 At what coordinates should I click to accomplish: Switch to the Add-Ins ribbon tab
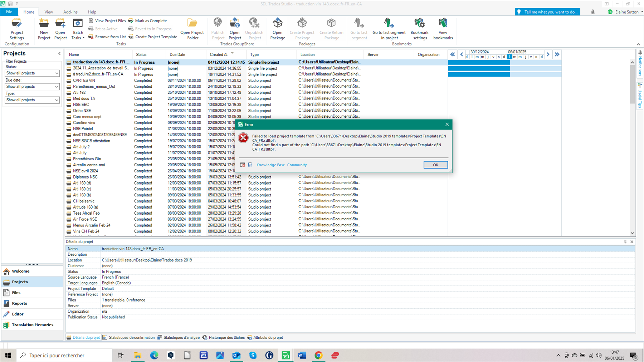click(x=70, y=12)
